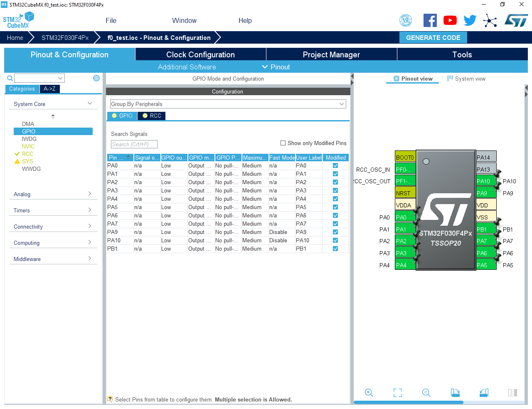Switch to Project Manager tab
The height and width of the screenshot is (409, 532).
pyautogui.click(x=331, y=54)
